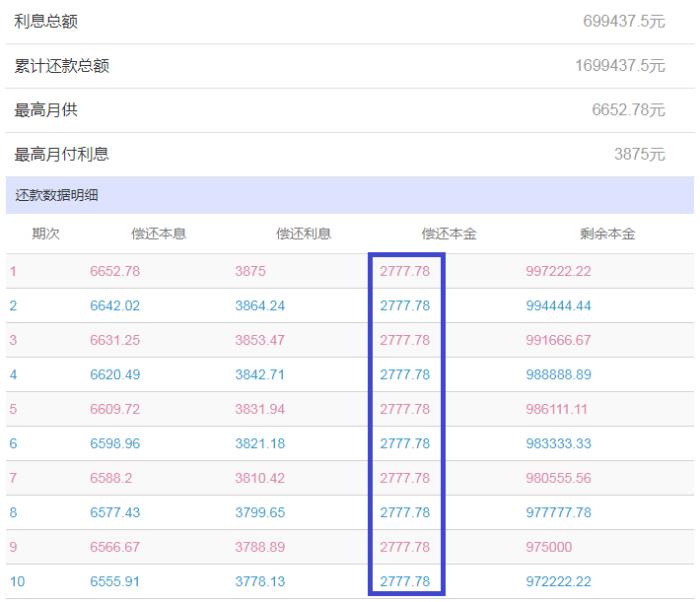
Task: Click the 偿还利息 column header
Action: click(304, 234)
